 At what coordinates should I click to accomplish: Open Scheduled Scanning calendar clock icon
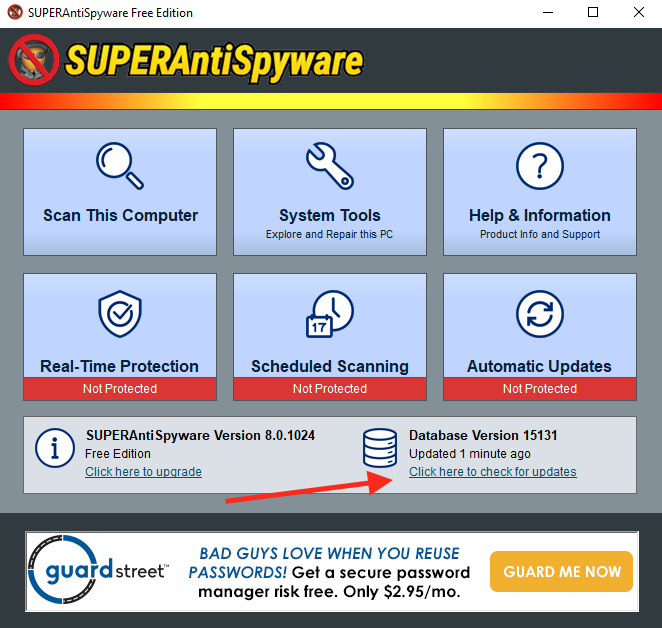pyautogui.click(x=329, y=315)
